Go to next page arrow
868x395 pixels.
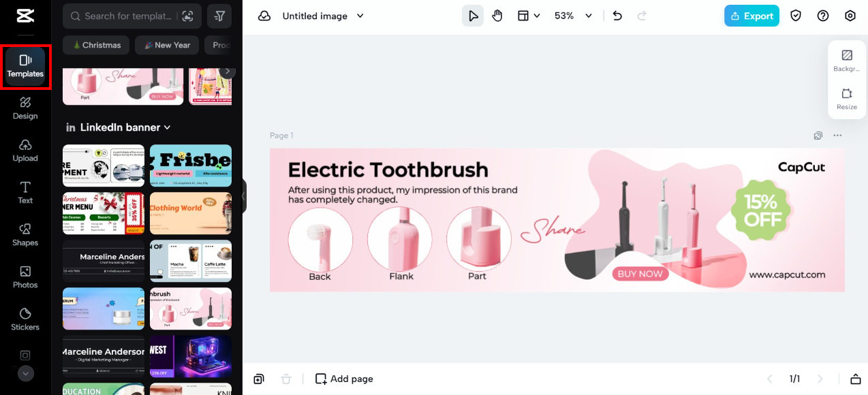coord(820,379)
